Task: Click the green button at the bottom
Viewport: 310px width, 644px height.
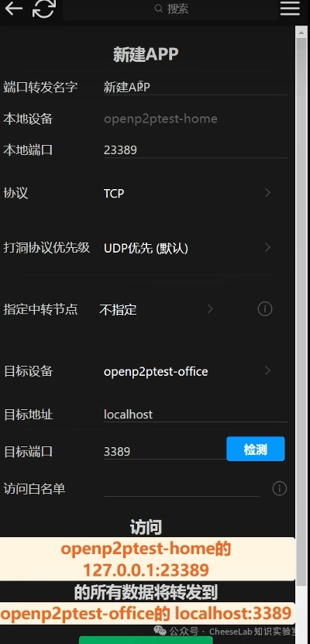Action: [x=146, y=640]
